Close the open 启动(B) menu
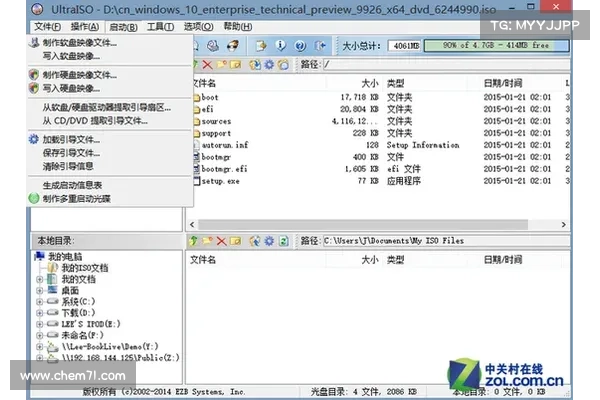600x400 pixels. pos(123,27)
